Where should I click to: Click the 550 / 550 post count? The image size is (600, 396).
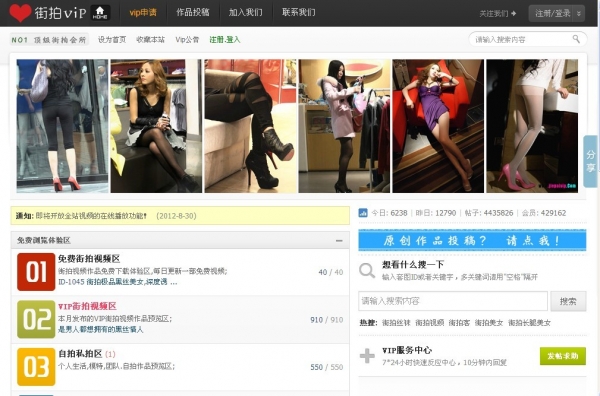pyautogui.click(x=327, y=367)
